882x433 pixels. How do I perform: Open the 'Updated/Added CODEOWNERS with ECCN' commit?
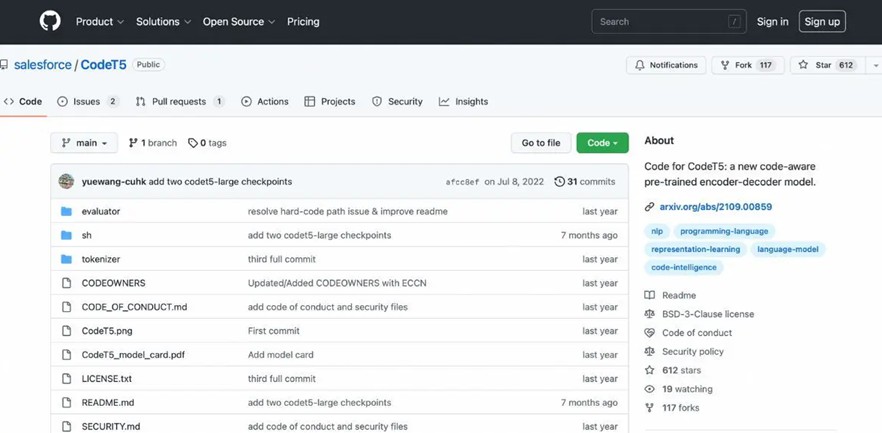pos(337,283)
